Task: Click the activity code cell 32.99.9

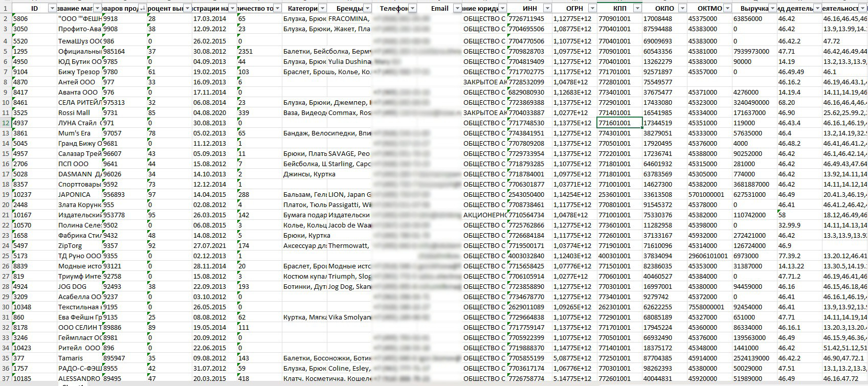Action: click(x=799, y=225)
